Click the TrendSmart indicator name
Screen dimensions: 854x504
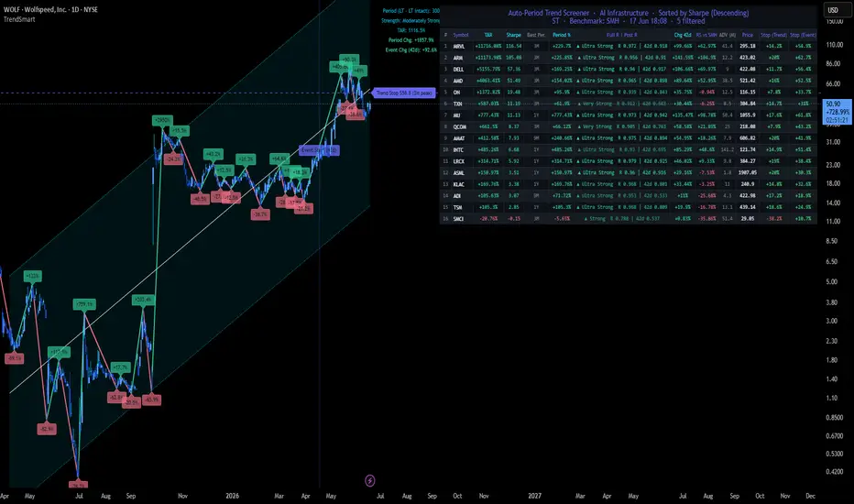tap(19, 19)
